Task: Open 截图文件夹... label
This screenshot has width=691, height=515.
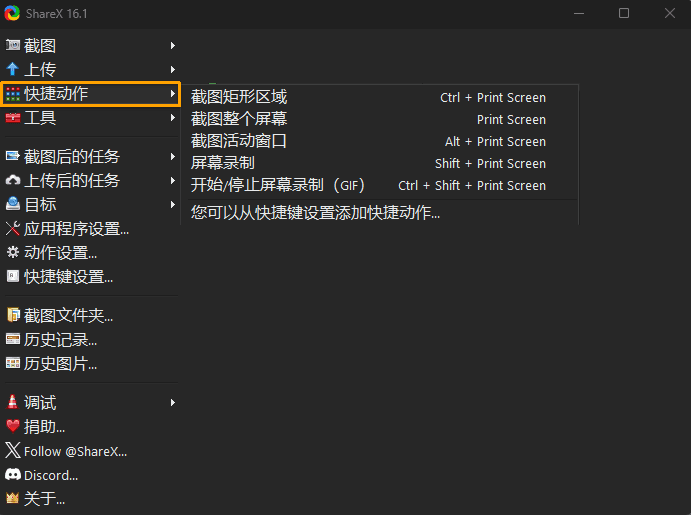Action: pyautogui.click(x=69, y=315)
